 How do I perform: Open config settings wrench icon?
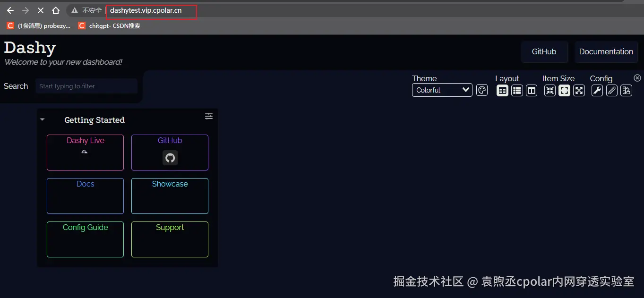point(597,90)
